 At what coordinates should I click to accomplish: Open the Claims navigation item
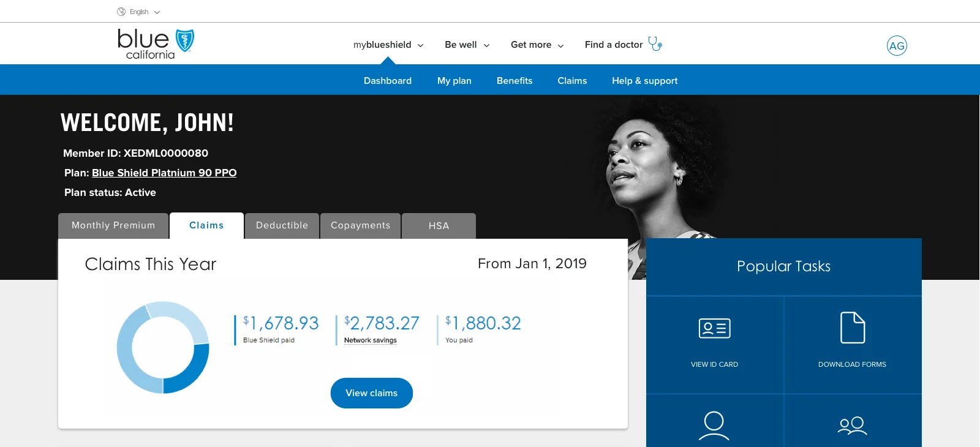572,81
